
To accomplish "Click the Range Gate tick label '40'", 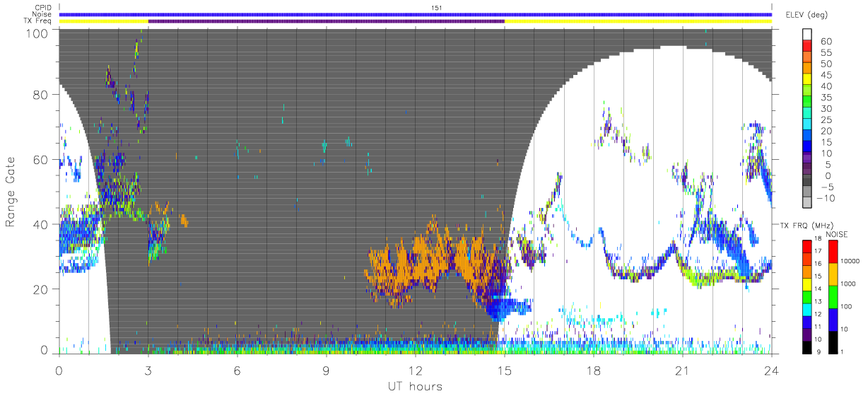I will tap(40, 224).
